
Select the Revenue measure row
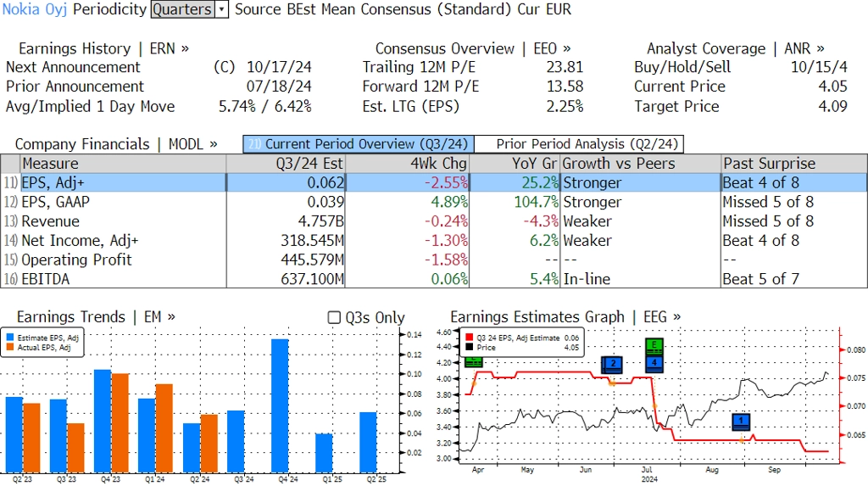(434, 221)
